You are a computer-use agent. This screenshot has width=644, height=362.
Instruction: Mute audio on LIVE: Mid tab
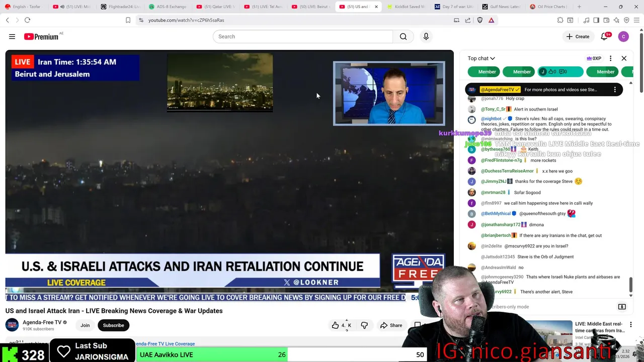(62, 7)
